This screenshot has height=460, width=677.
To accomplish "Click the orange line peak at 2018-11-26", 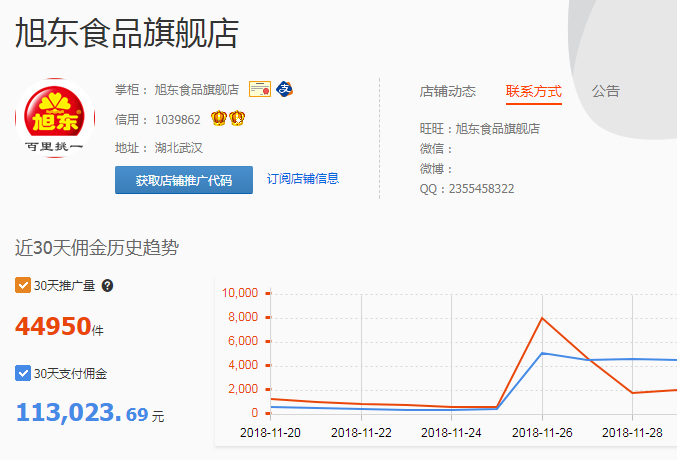I will 542,318.
